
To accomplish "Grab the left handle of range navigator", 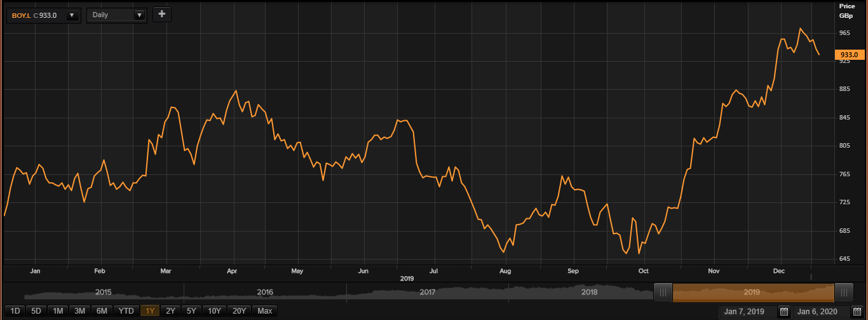I will point(663,292).
